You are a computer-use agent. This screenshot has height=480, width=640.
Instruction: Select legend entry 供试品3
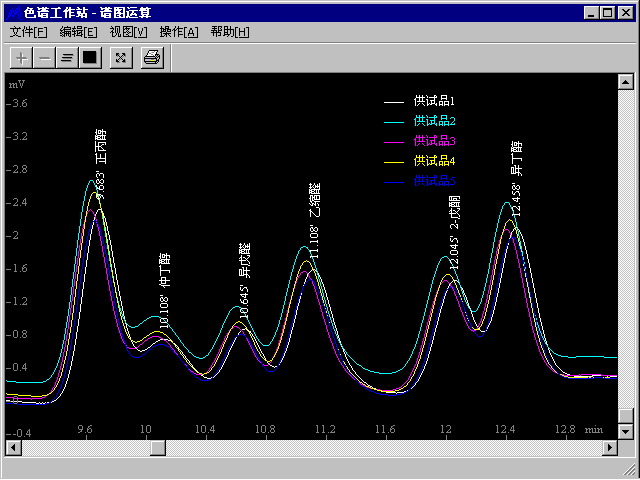coord(434,141)
